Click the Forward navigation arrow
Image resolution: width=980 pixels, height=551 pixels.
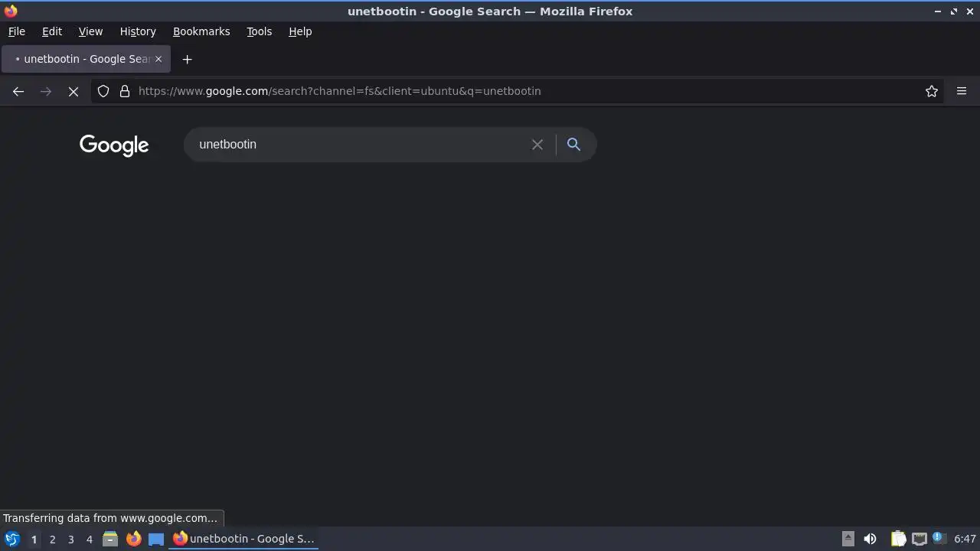pos(46,91)
